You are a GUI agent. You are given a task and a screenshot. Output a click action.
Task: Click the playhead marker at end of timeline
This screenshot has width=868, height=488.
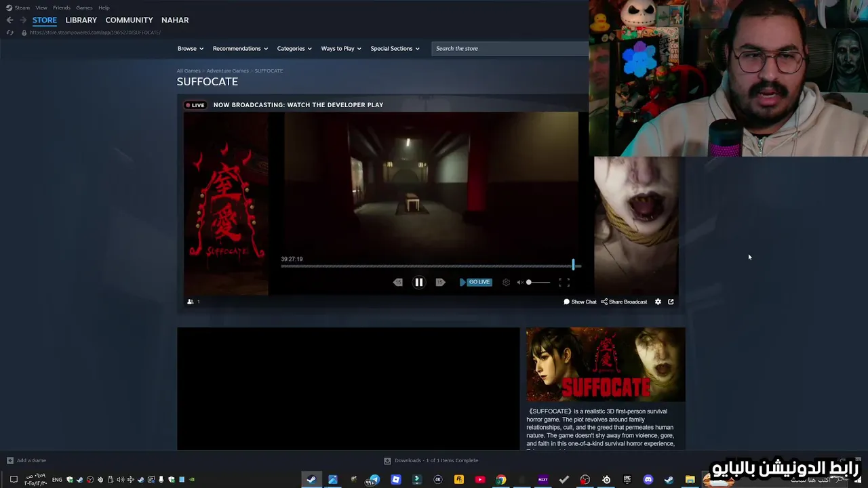click(574, 265)
